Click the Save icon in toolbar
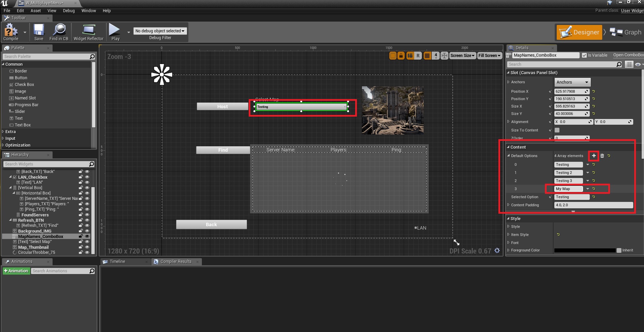The height and width of the screenshot is (332, 644). tap(39, 32)
